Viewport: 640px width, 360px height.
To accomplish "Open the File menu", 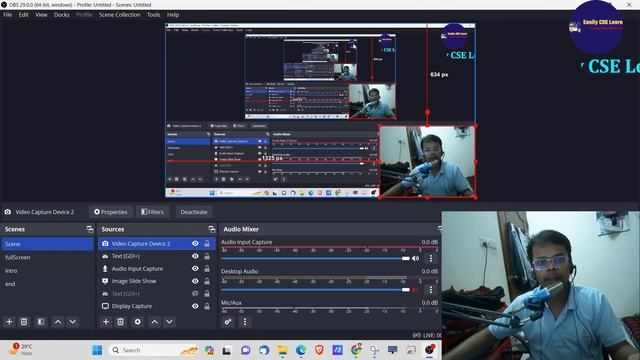I will [8, 15].
